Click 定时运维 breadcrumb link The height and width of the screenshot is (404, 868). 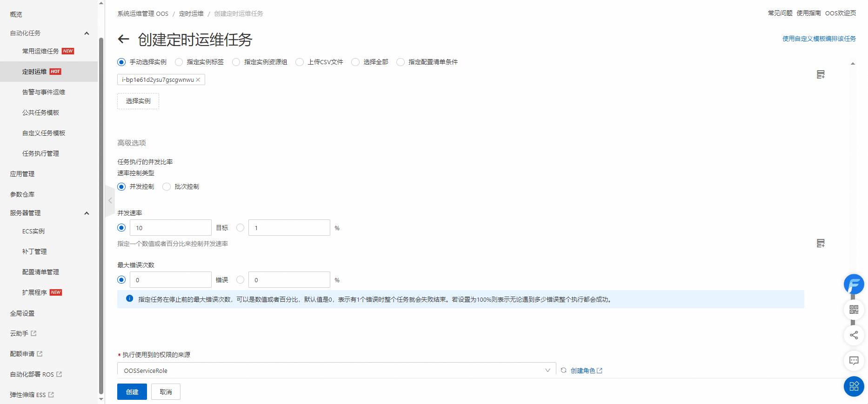click(x=191, y=13)
